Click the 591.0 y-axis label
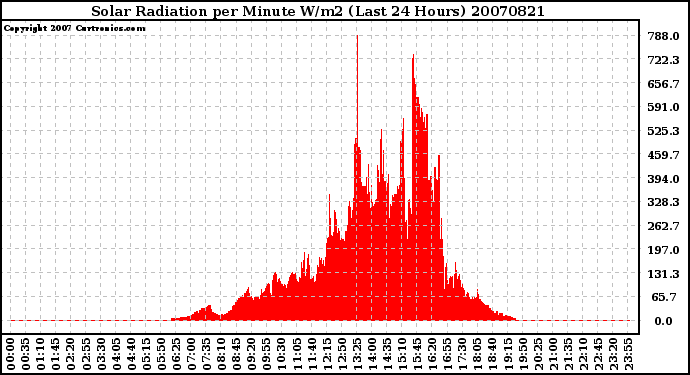This screenshot has height=375, width=690. (663, 107)
